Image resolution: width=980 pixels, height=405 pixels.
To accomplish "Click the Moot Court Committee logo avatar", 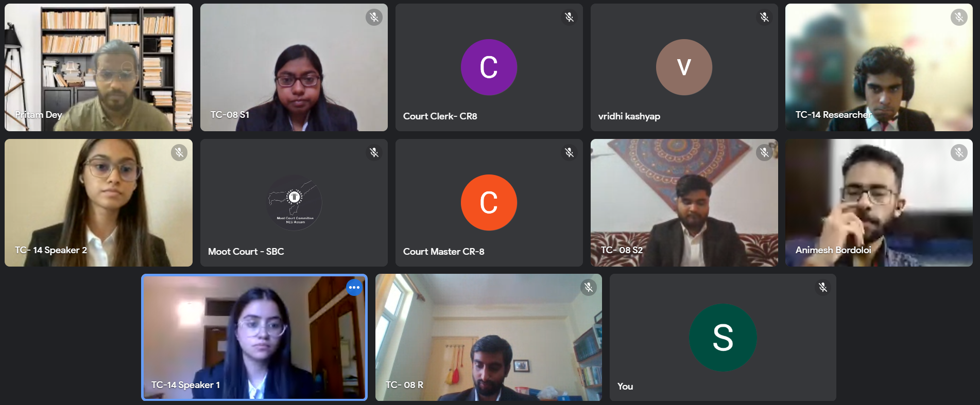I will pos(294,203).
